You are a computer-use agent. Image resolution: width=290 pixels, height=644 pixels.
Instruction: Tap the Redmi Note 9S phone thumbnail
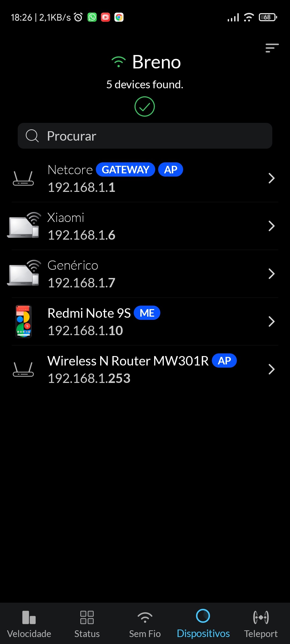click(x=24, y=321)
